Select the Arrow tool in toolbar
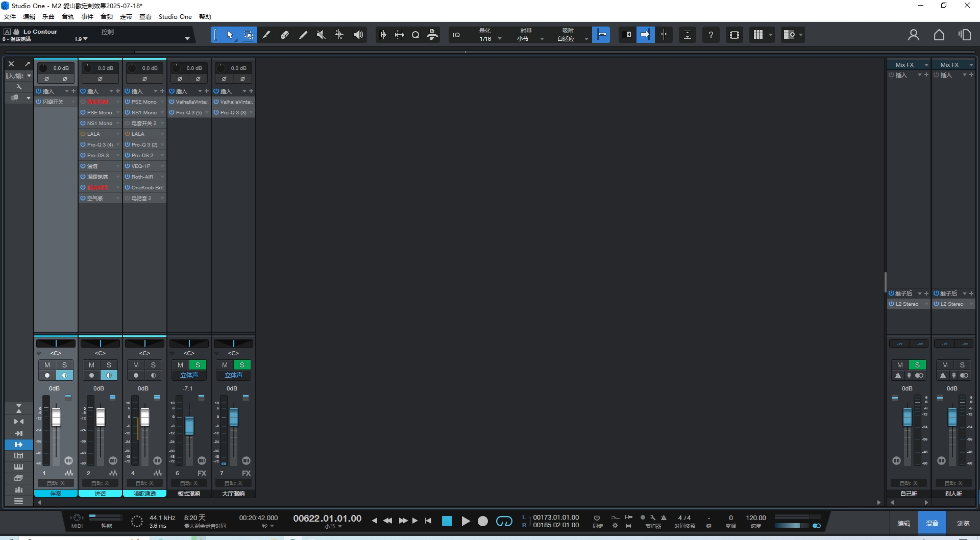Viewport: 980px width, 540px height. [x=230, y=35]
